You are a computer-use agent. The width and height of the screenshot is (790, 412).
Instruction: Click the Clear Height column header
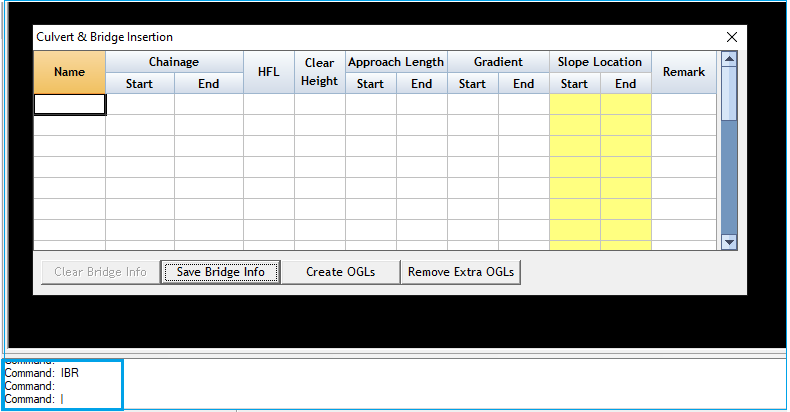point(319,72)
